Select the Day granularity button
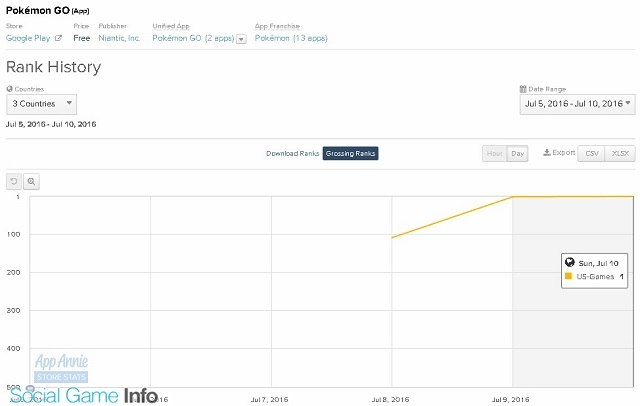 [517, 153]
